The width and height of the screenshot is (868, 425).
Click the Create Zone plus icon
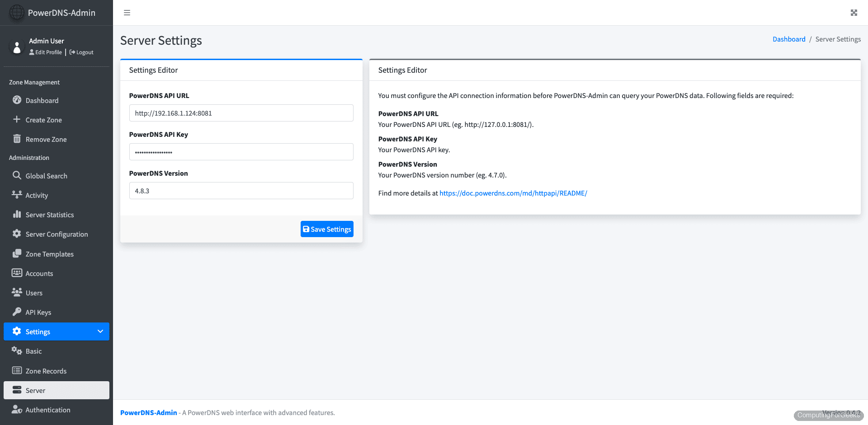[x=17, y=120]
